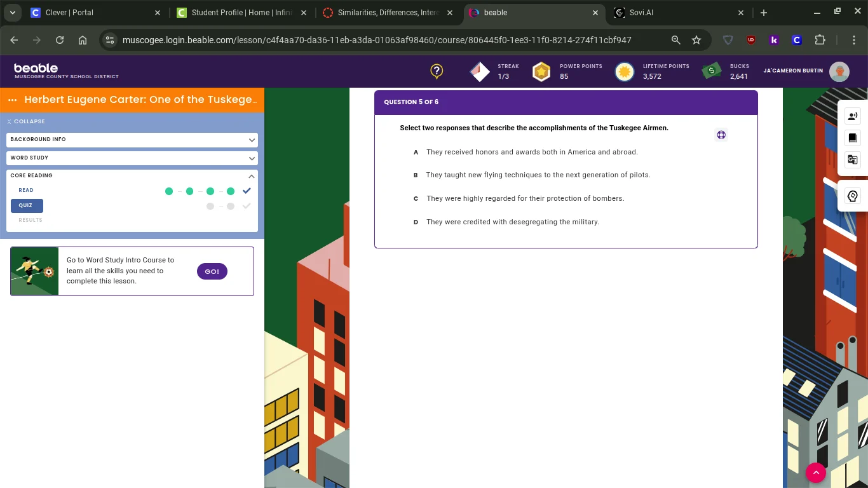The width and height of the screenshot is (868, 488).
Task: Switch to the Student Profile Infinite Campus tab
Action: point(241,13)
